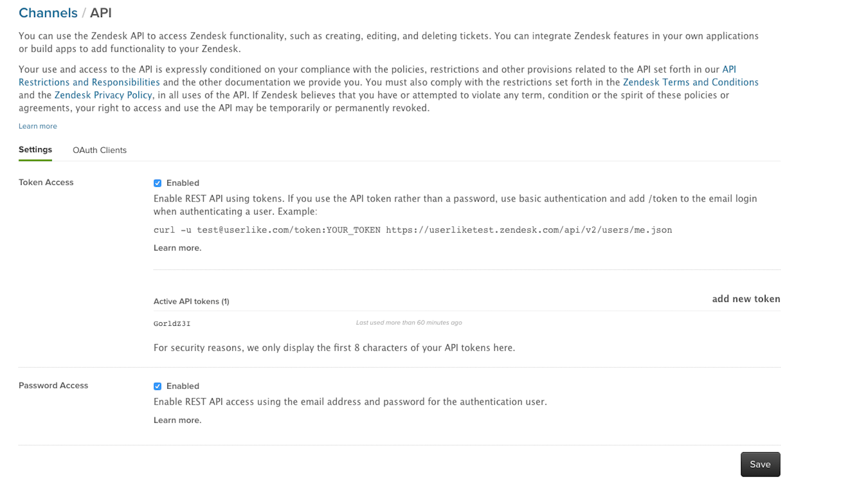Click the API page title in breadcrumb
Screen dimensions: 850x504
tap(101, 13)
